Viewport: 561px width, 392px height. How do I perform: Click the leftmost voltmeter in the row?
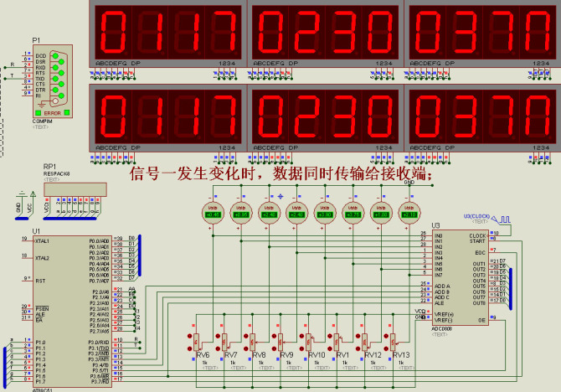(214, 210)
